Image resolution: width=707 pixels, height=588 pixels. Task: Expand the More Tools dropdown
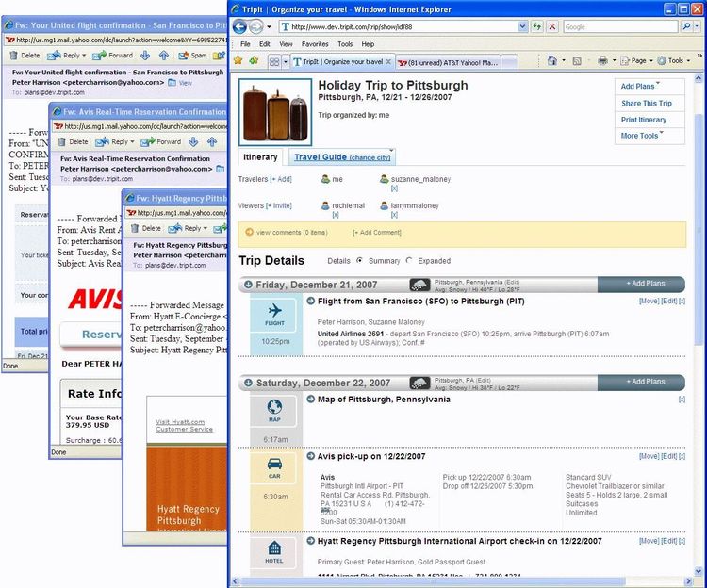tap(642, 136)
